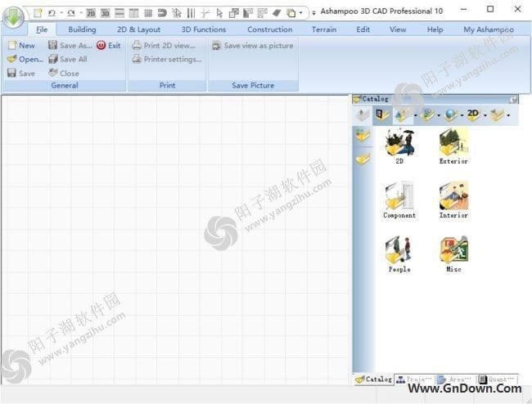Click Save As... in the ribbon
The width and height of the screenshot is (532, 404).
point(70,46)
